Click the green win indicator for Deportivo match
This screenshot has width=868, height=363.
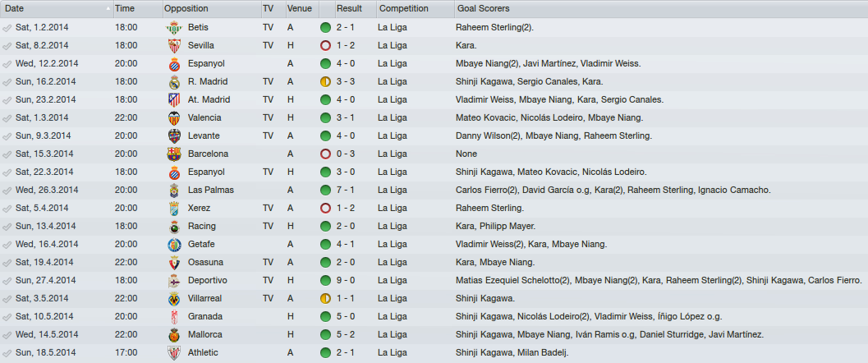coord(325,281)
